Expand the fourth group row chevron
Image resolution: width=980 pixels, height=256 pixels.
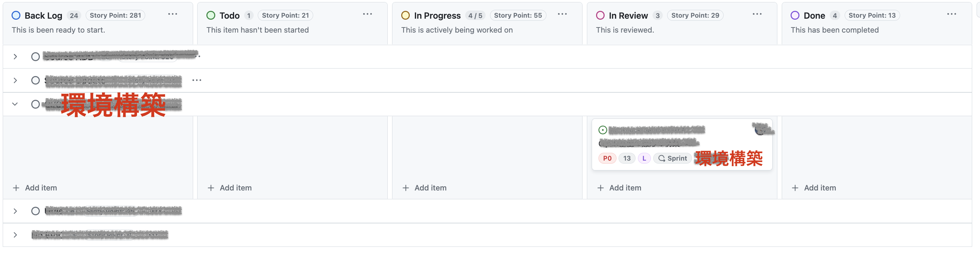[x=15, y=211]
